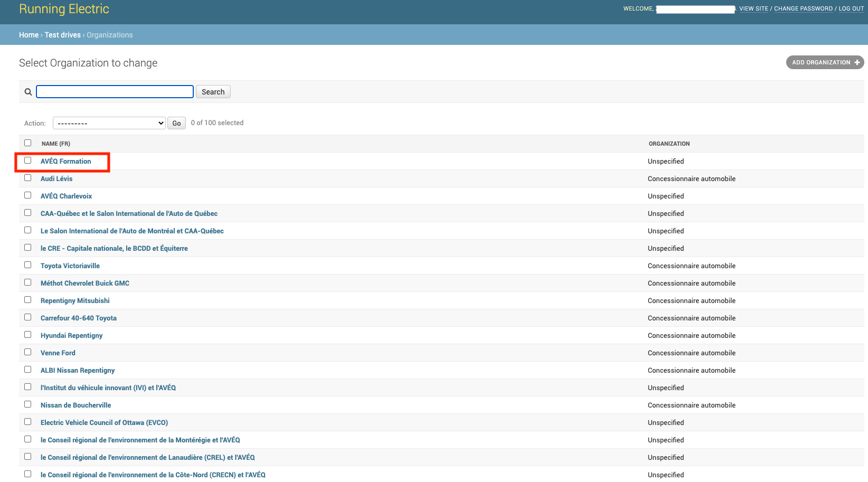Click the Search button

pos(213,92)
